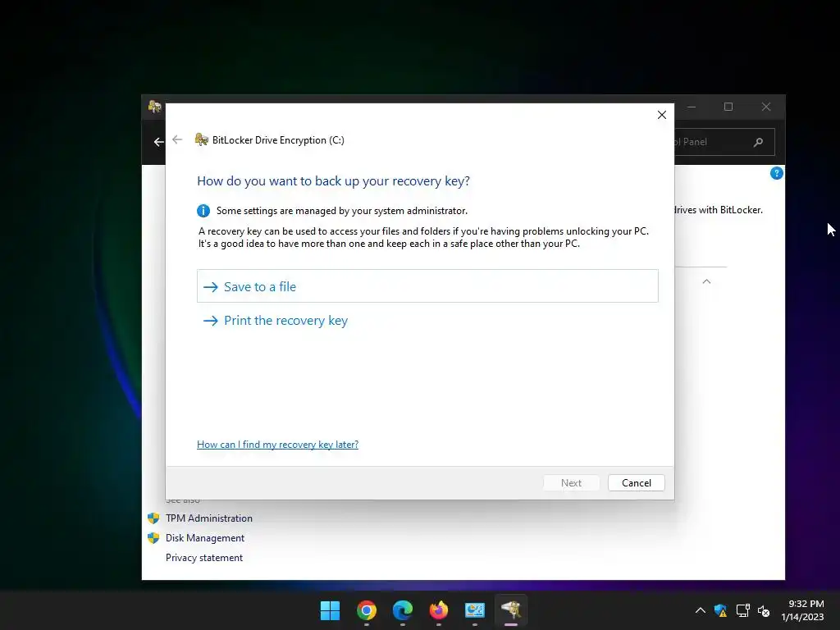This screenshot has width=840, height=630.
Task: Click Control Panel window back arrow
Action: point(158,142)
